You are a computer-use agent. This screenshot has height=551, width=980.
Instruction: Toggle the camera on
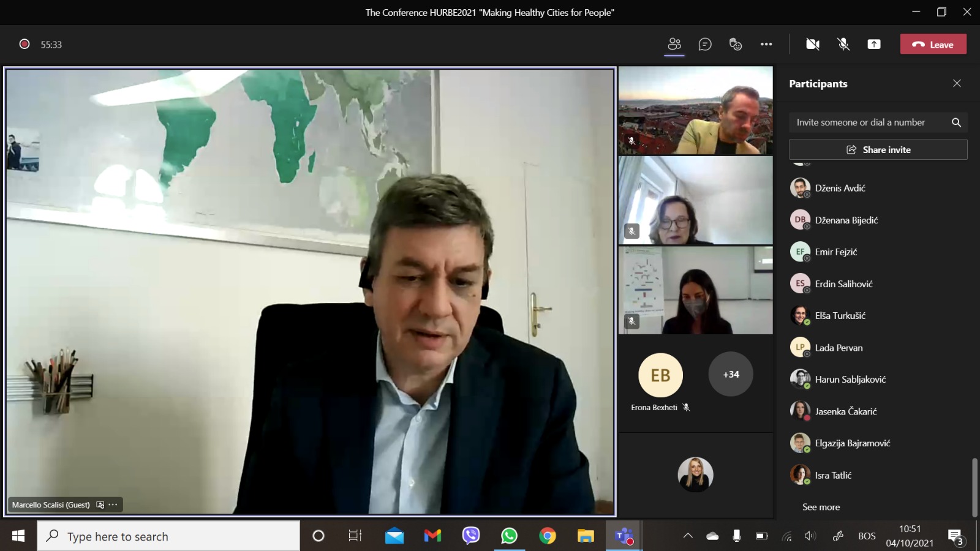(813, 44)
